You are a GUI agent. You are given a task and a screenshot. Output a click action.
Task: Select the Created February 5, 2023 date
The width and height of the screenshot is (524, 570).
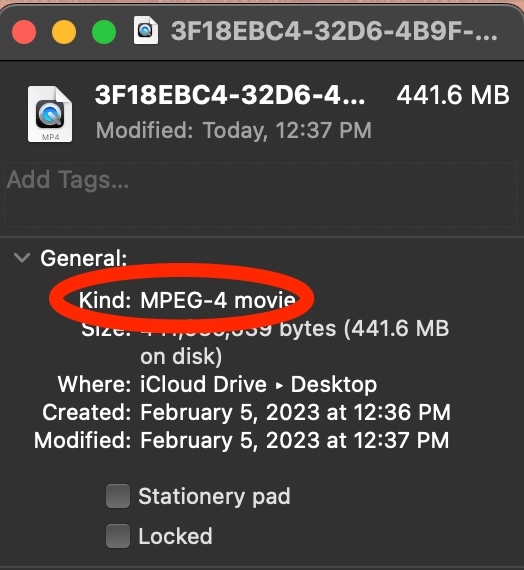[x=295, y=413]
